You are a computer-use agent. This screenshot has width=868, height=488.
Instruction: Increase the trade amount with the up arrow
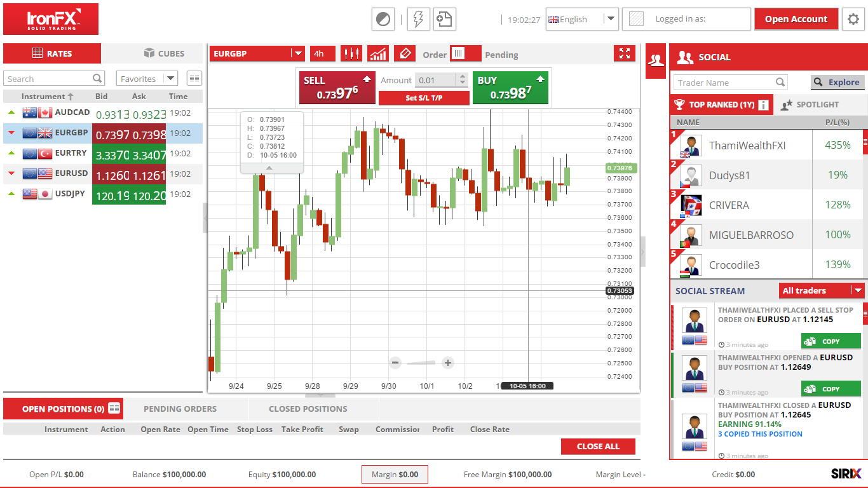pyautogui.click(x=462, y=77)
